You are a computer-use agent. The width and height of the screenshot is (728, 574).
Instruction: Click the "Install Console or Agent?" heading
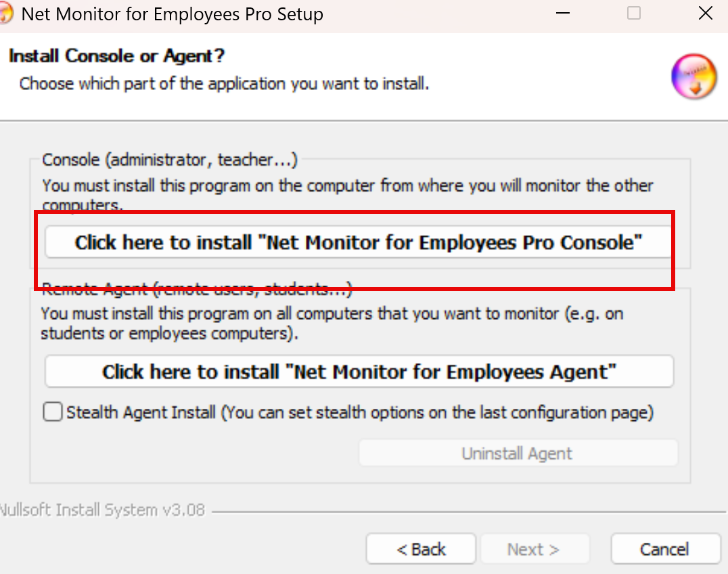click(116, 56)
